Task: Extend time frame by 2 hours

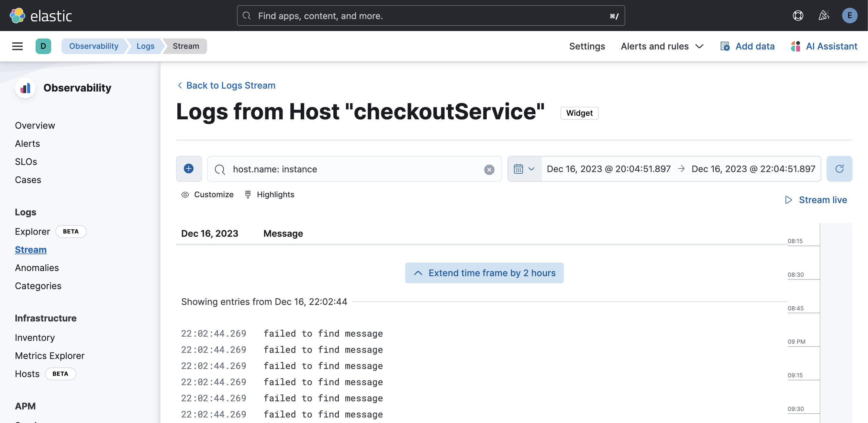Action: coord(484,273)
